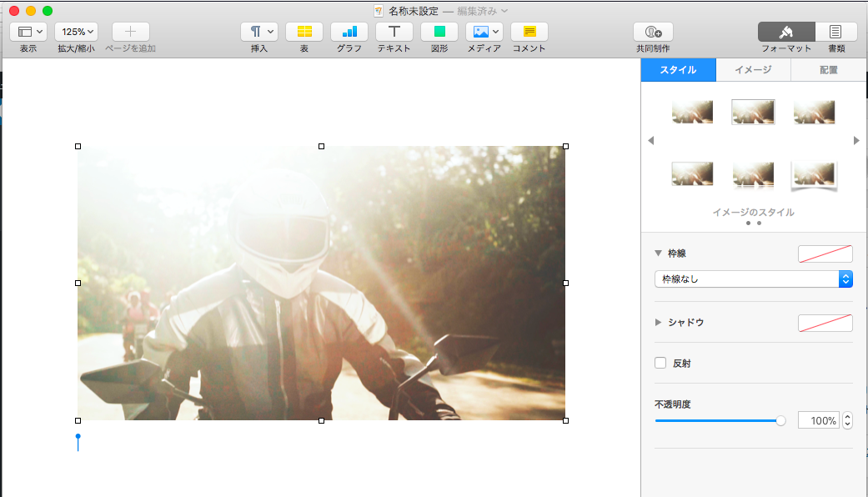The image size is (868, 497).
Task: Switch to the イメージ tab
Action: [x=752, y=70]
